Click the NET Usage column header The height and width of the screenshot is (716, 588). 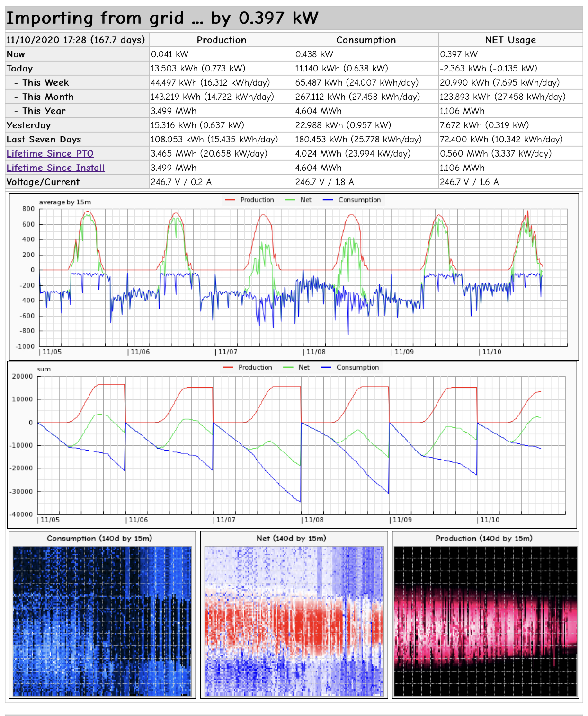[x=510, y=40]
